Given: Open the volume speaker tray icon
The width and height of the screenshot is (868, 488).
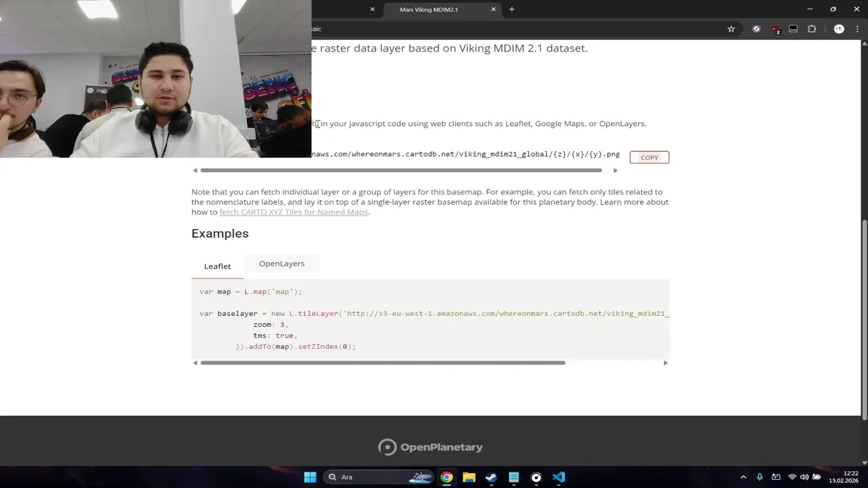Looking at the screenshot, I should click(804, 477).
